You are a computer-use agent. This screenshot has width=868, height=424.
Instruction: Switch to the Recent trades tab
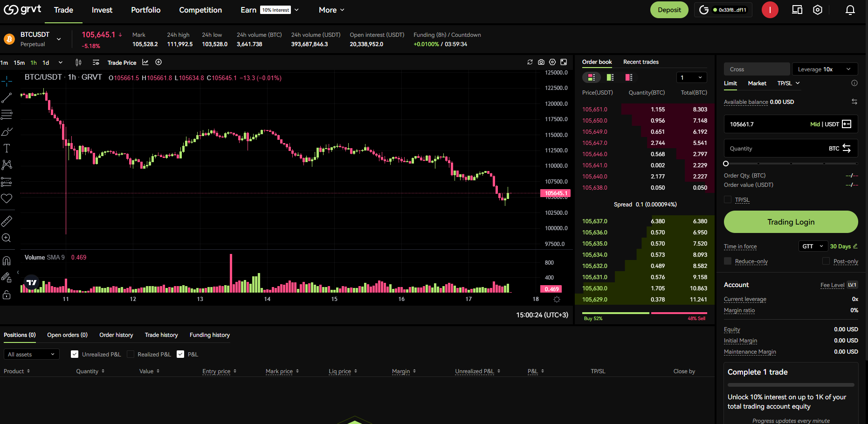click(x=641, y=62)
